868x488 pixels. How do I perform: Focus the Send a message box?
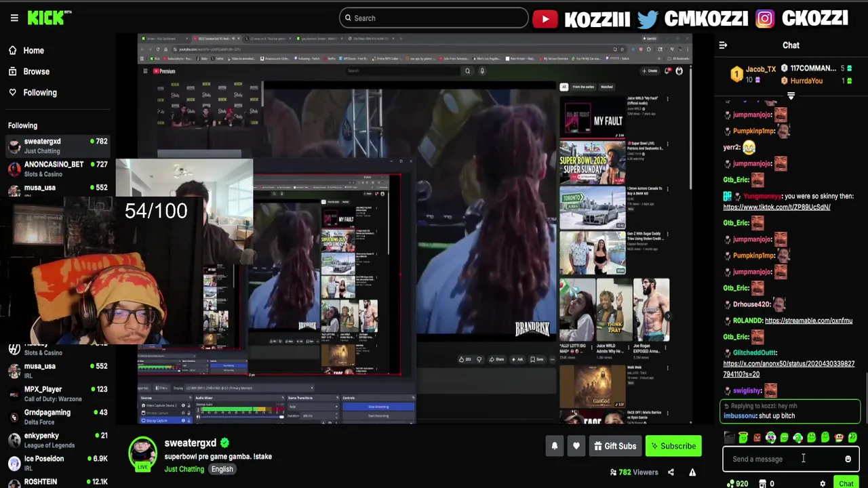791,459
